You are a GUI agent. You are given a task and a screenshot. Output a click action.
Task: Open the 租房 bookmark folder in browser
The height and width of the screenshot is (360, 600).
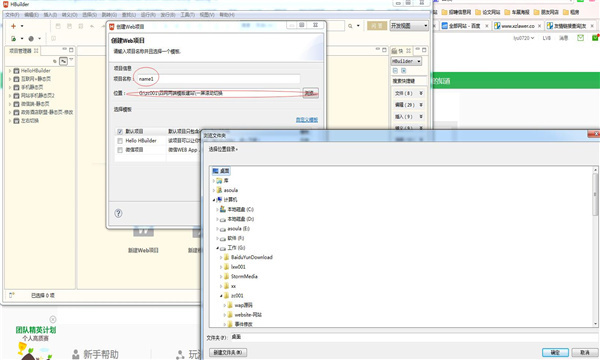[571, 12]
